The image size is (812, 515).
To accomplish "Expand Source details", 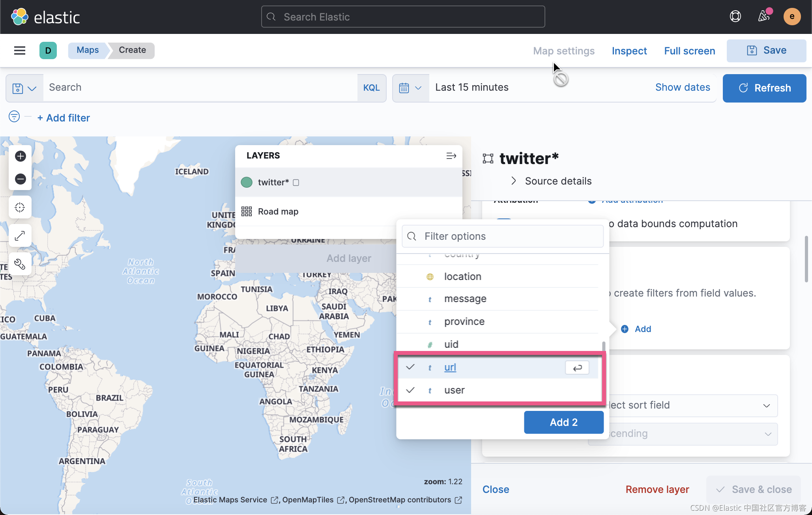I will tap(552, 181).
